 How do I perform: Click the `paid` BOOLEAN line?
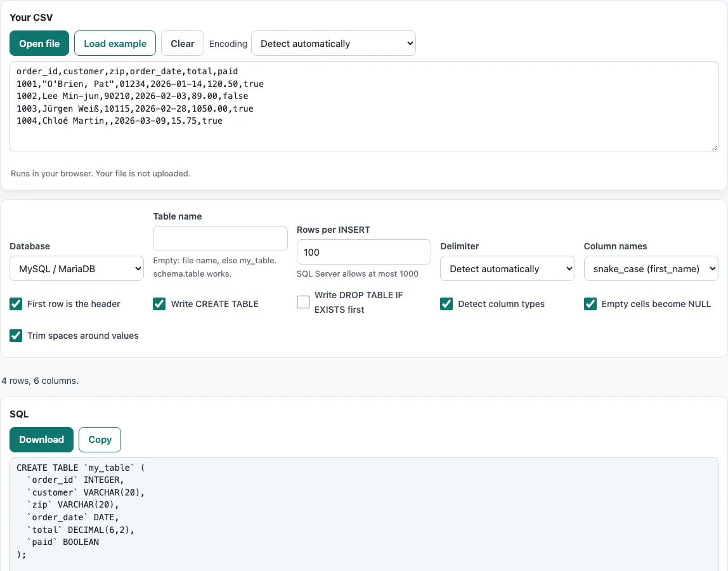63,542
